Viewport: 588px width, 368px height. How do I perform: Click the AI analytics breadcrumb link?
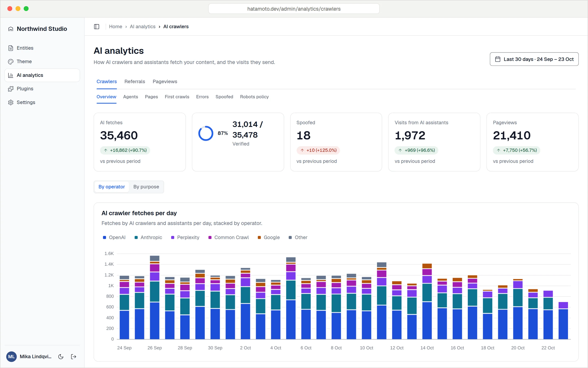[143, 27]
